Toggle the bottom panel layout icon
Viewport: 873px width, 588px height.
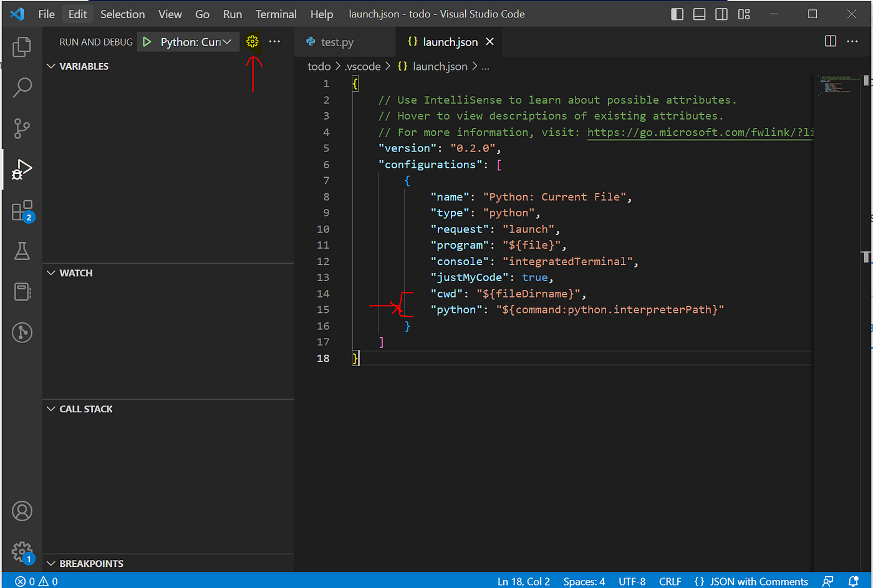tap(700, 14)
